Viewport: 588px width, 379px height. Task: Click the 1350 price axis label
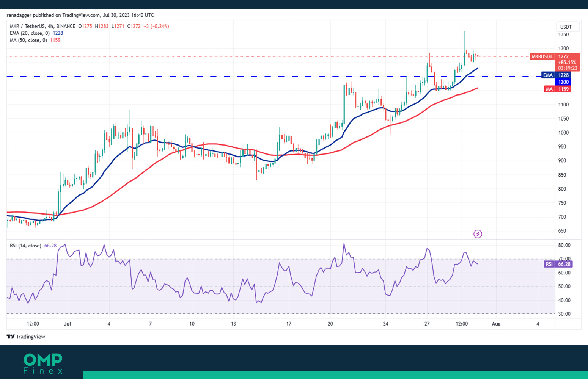pyautogui.click(x=563, y=34)
